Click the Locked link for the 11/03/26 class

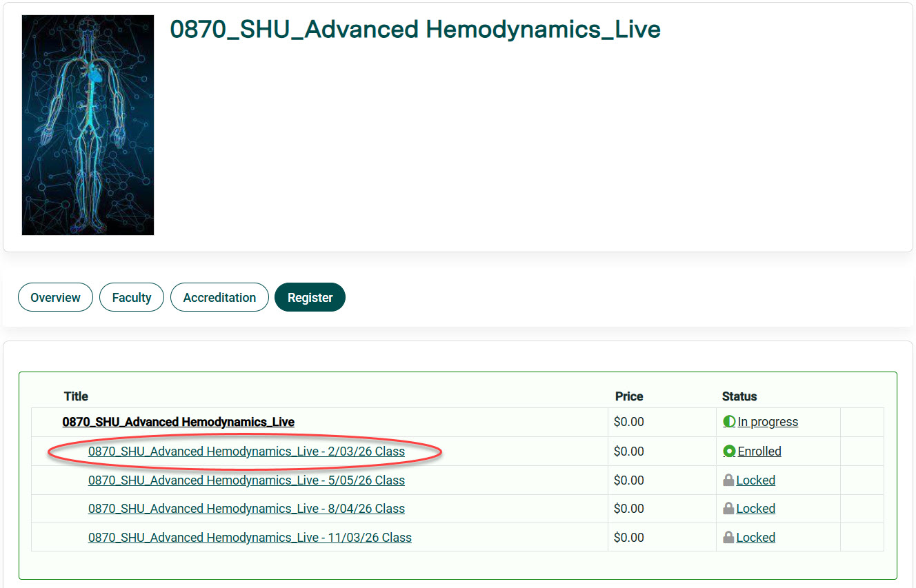coord(757,537)
